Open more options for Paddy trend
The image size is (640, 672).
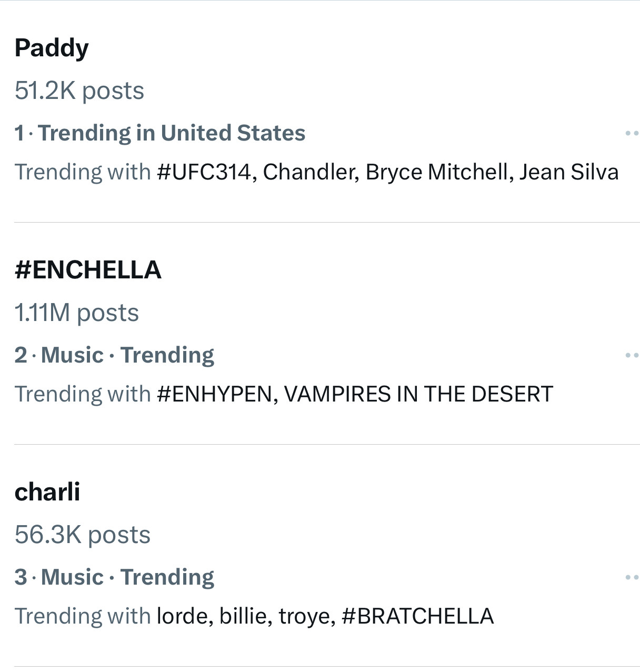(632, 134)
